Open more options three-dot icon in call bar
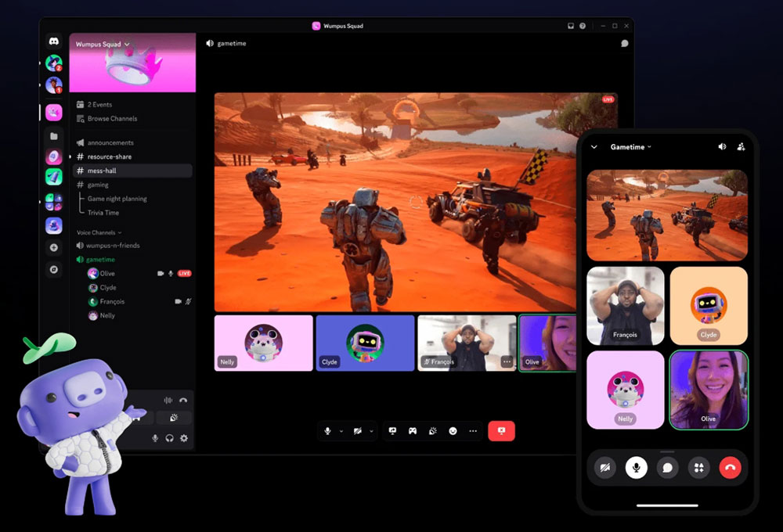 pyautogui.click(x=473, y=431)
